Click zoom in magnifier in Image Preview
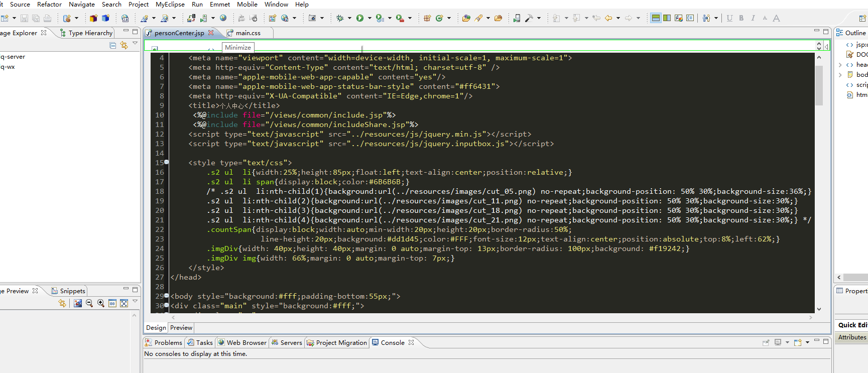 click(101, 303)
